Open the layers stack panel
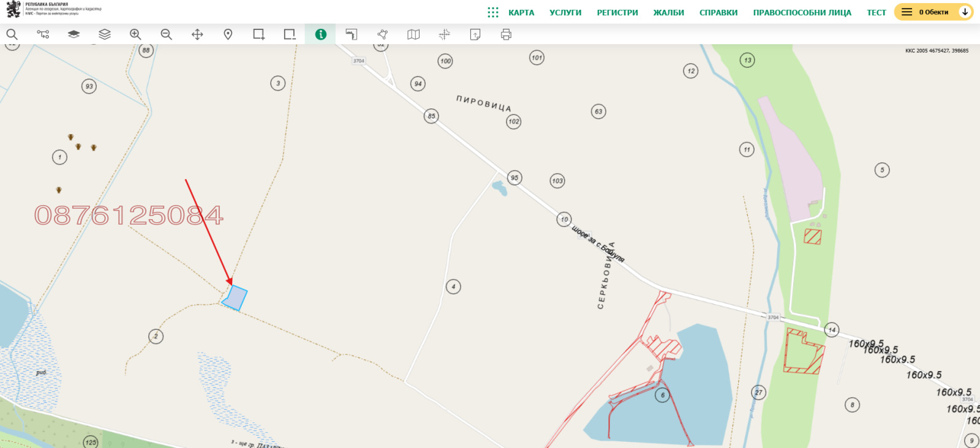 (x=105, y=34)
